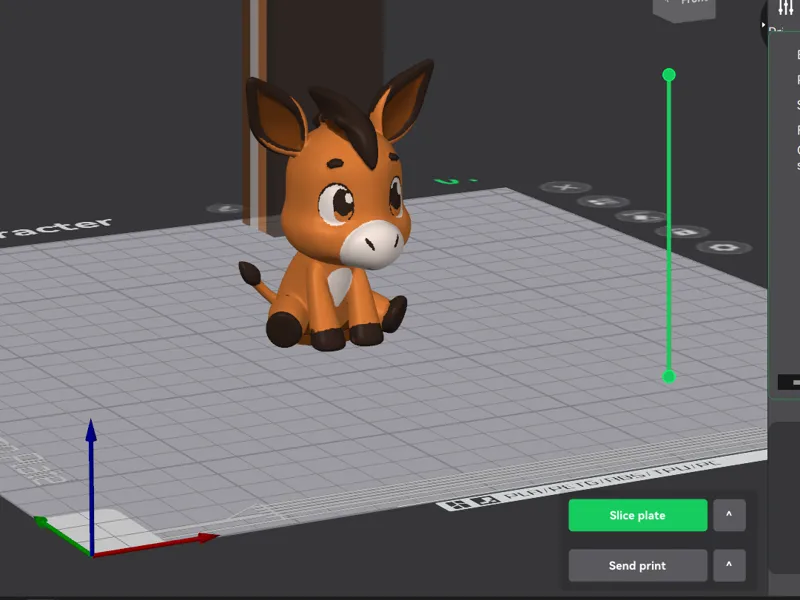Click the small white collapse-panel triangle

coord(763,24)
